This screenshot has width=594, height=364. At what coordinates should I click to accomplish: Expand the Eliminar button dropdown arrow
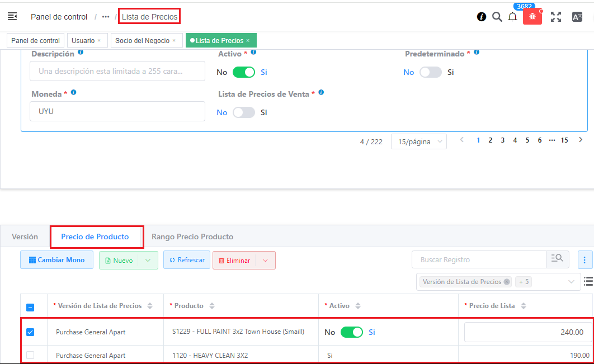pos(265,260)
